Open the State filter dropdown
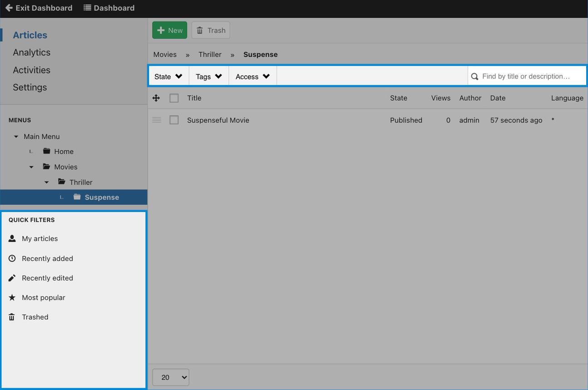Screen dimensions: 588x390 point(168,76)
